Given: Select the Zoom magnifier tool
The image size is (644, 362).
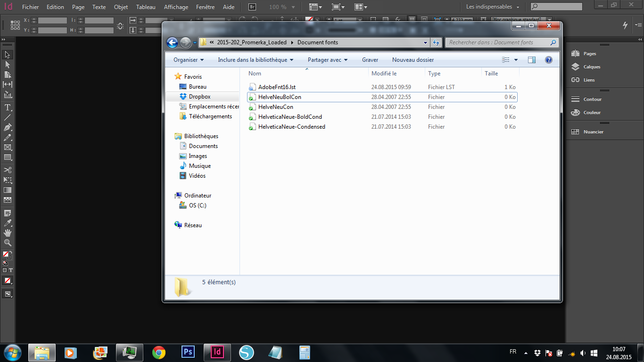Looking at the screenshot, I should pyautogui.click(x=8, y=243).
